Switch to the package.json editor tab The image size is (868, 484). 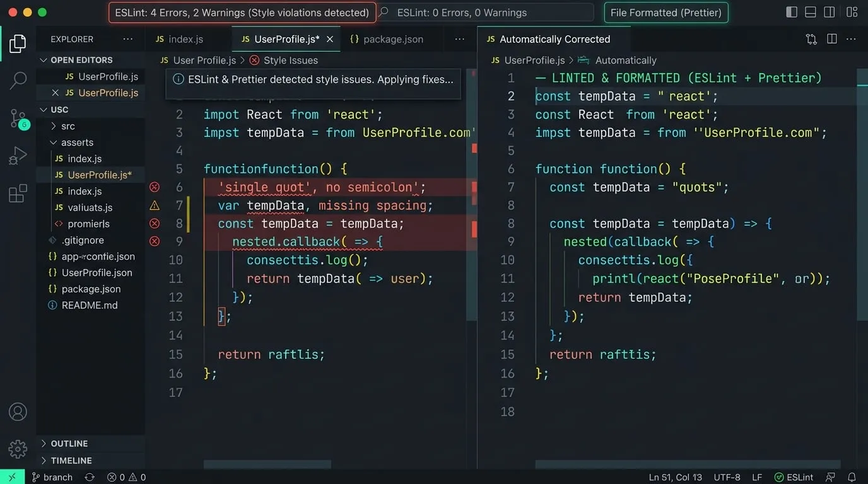coord(386,39)
